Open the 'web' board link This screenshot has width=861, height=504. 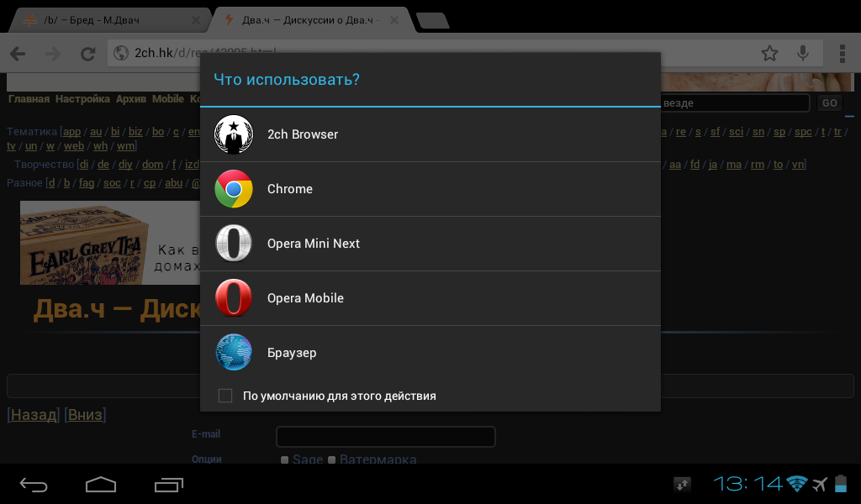click(74, 146)
